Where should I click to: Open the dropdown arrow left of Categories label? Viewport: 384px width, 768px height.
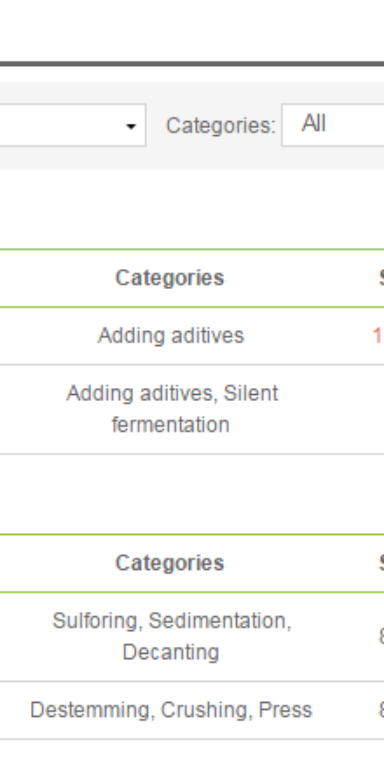click(130, 126)
